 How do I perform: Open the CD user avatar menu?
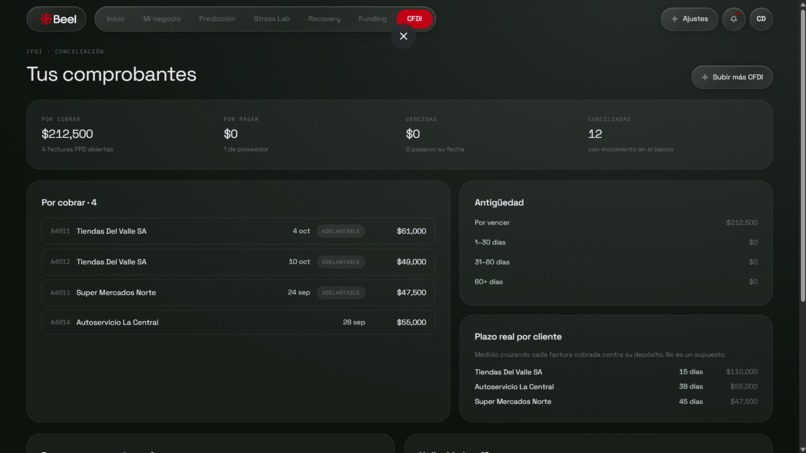point(761,19)
